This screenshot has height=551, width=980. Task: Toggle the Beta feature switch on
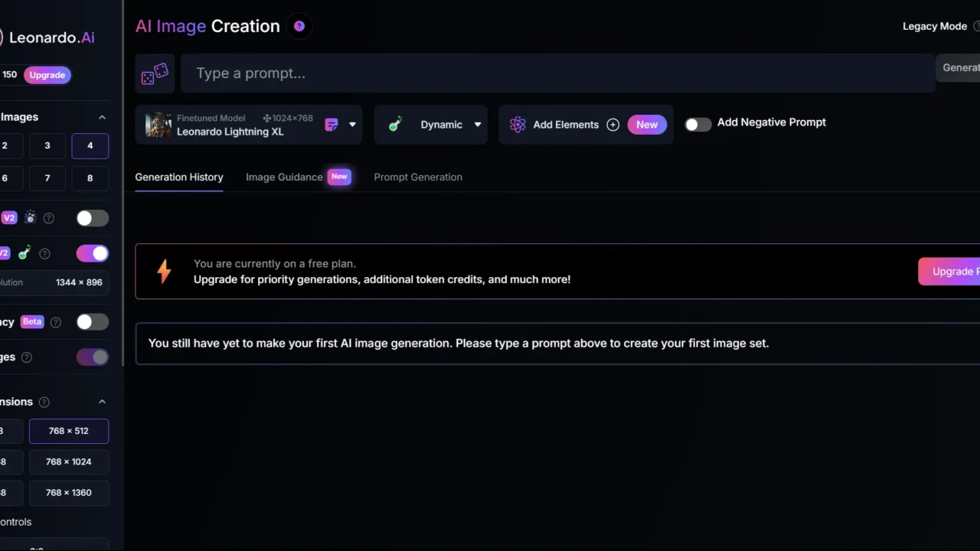92,322
